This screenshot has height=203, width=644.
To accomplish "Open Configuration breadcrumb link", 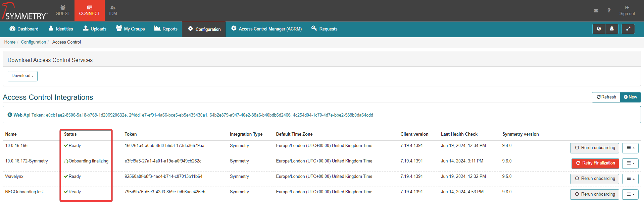I will click(x=34, y=42).
